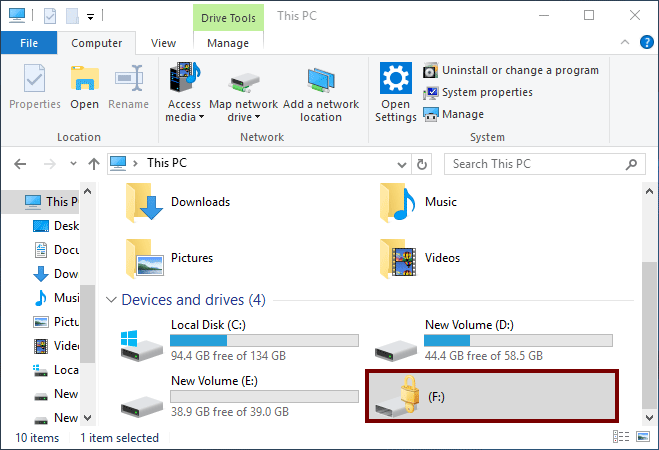
Task: Select Videos in the navigation pane
Action: click(55, 345)
